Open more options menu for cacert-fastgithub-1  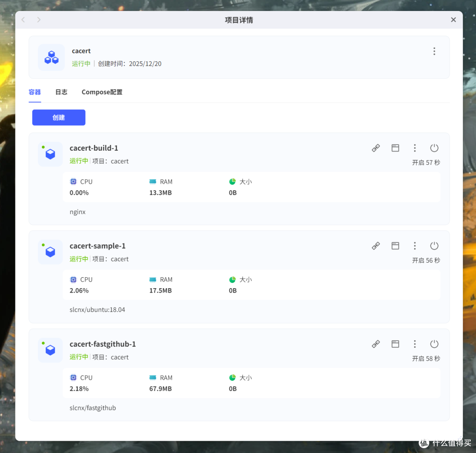(415, 344)
